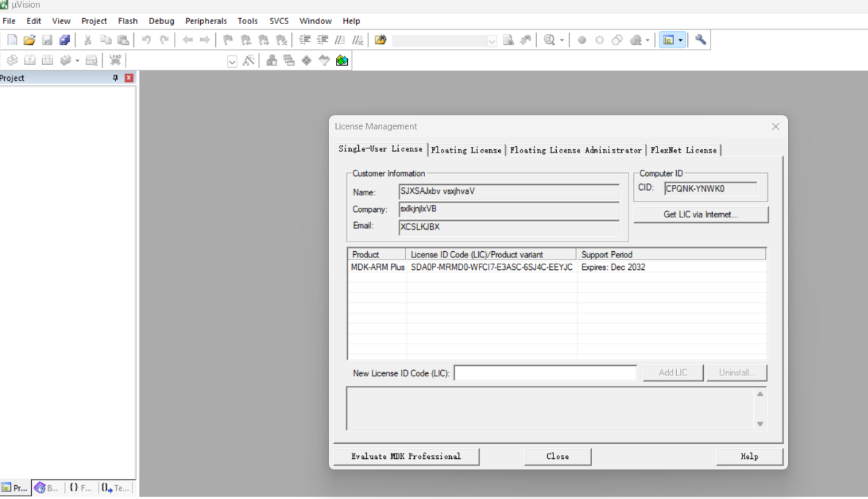Viewport: 868px width, 499px height.
Task: Toggle auto-hide pin on Project panel
Action: pos(115,78)
